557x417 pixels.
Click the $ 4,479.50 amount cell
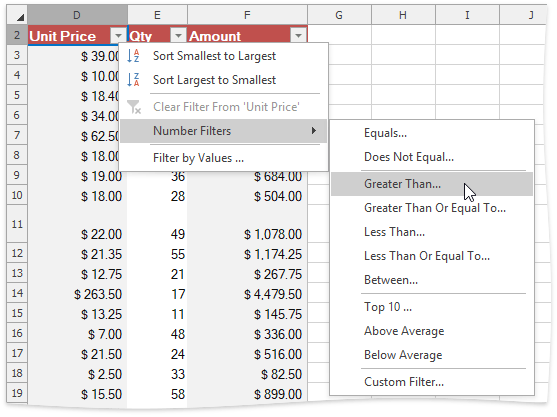tap(247, 294)
